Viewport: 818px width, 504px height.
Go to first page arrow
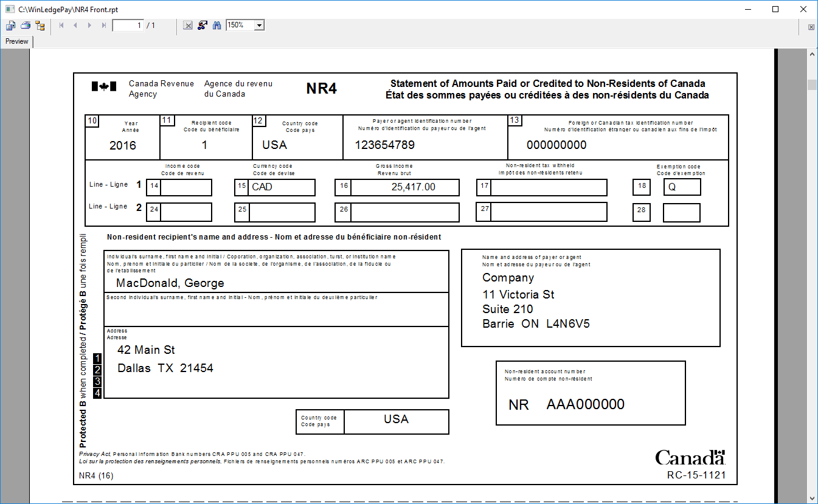(61, 26)
